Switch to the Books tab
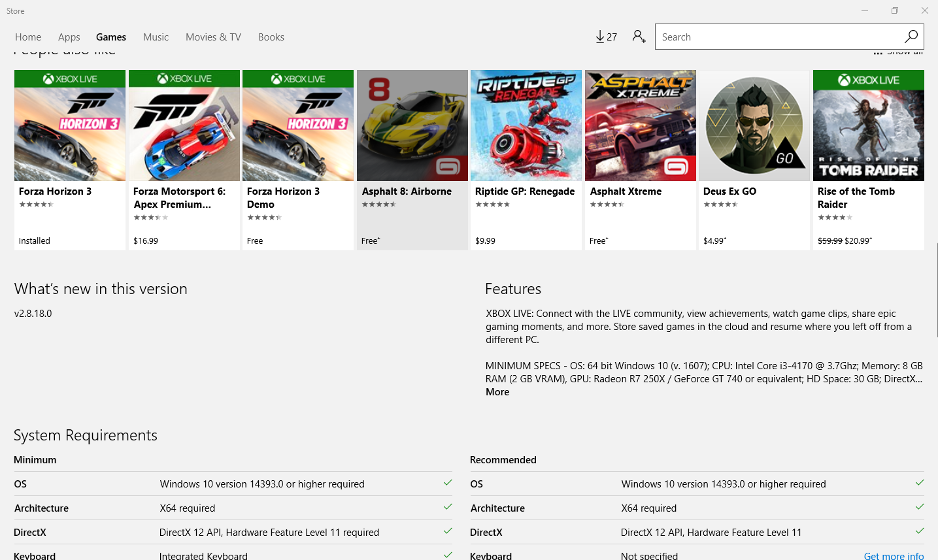 coord(271,37)
